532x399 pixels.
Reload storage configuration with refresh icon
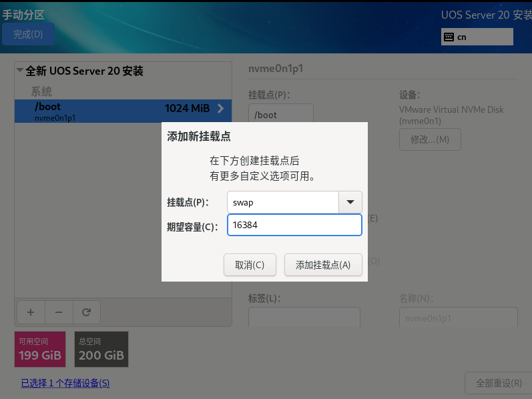click(87, 312)
